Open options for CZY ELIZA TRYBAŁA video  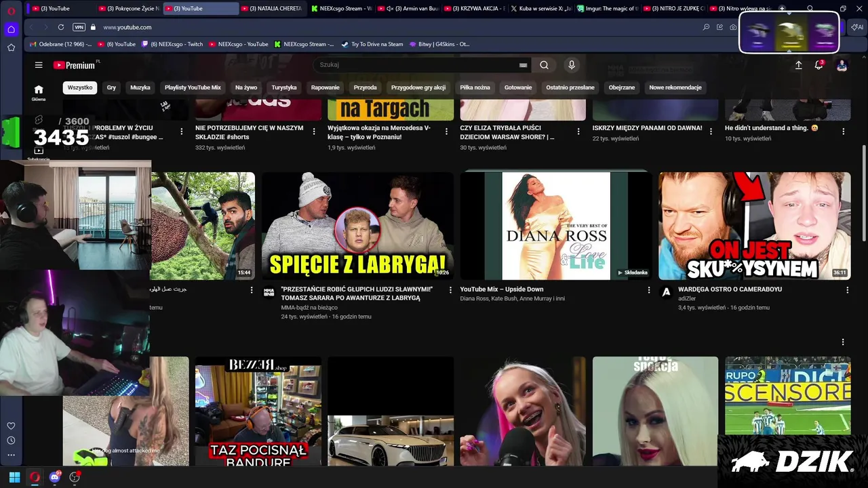578,131
